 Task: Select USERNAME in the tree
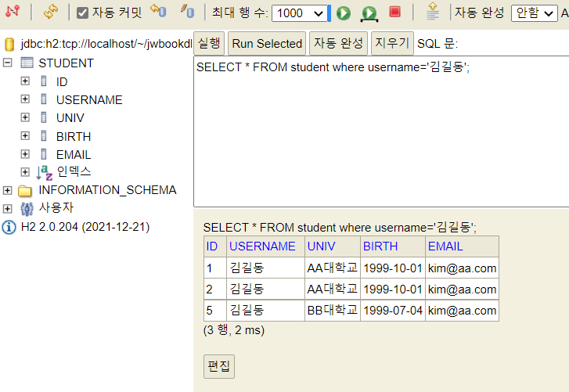(89, 99)
